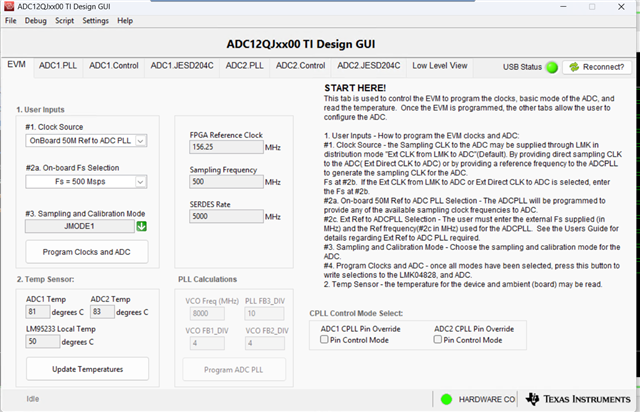Image resolution: width=640 pixels, height=412 pixels.
Task: Click the Program ADC PLL button
Action: [x=234, y=370]
